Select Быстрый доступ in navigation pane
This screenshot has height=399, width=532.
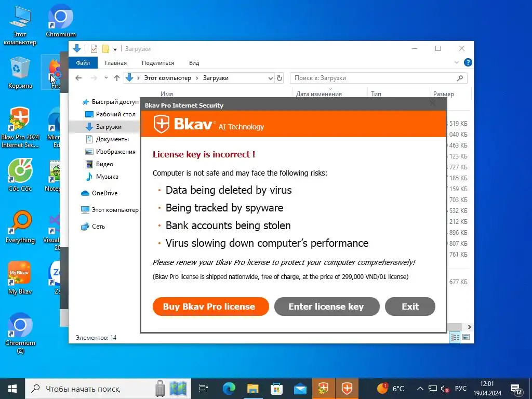click(x=111, y=102)
